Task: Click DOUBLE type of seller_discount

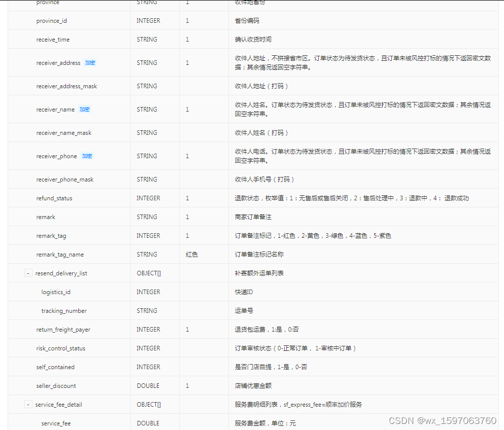Action: [148, 386]
